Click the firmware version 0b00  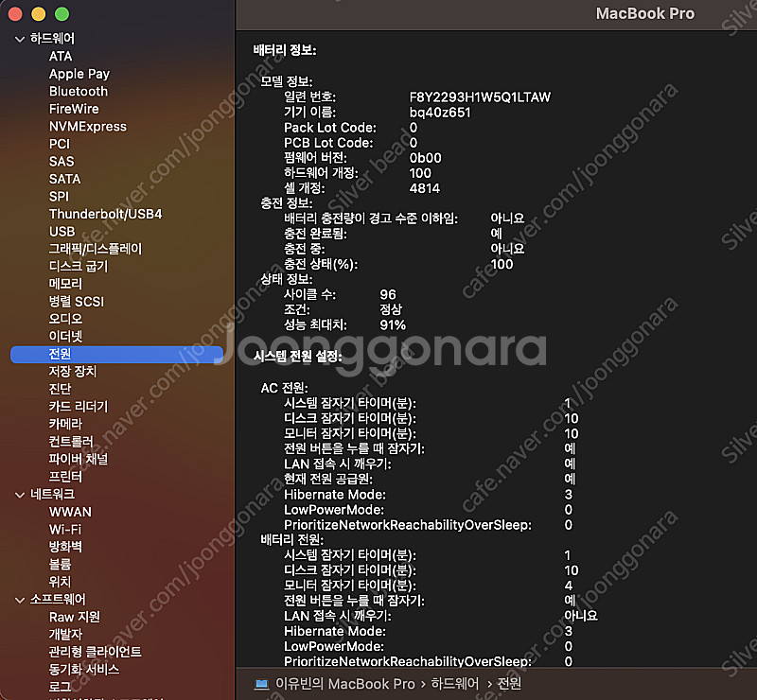click(425, 158)
